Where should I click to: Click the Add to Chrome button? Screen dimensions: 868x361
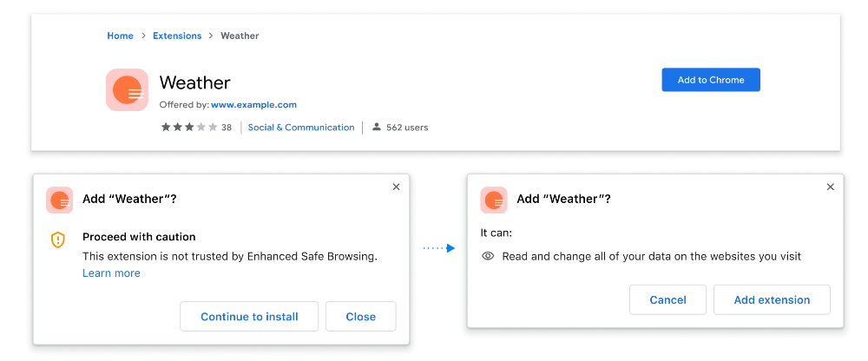pos(710,80)
